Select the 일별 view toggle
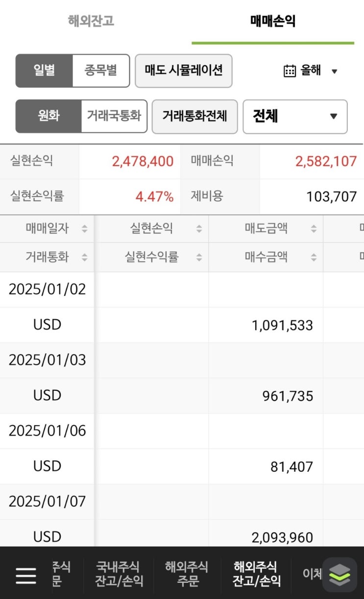This screenshot has height=599, width=364. tap(44, 71)
